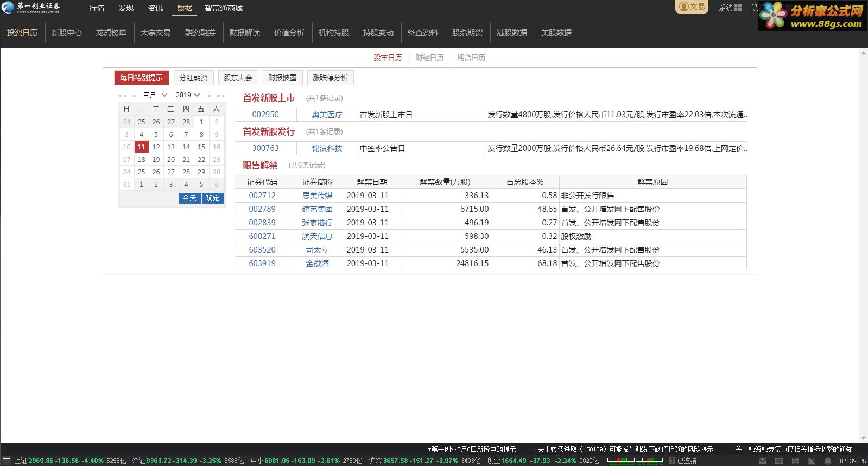Open the 系统 grid menu
868x466 pixels.
tap(730, 8)
